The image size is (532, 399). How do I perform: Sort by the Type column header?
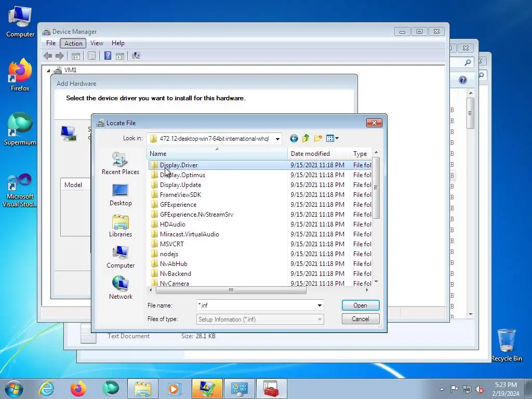pos(361,154)
